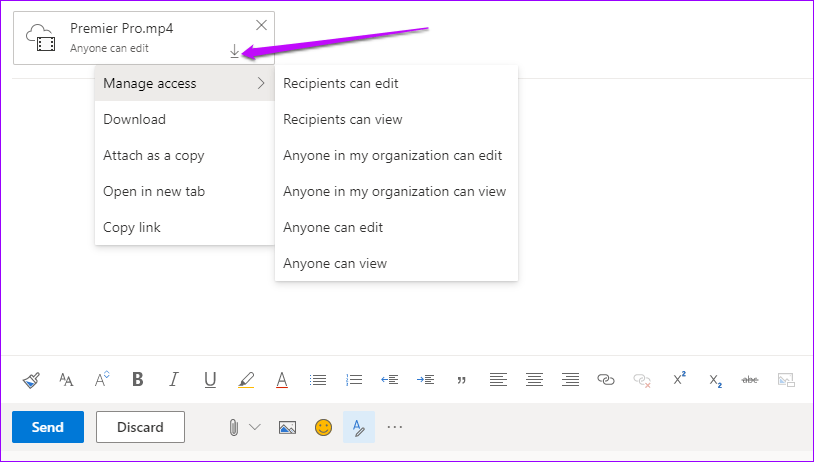814x462 pixels.
Task: Choose Anyone in my organization can view
Action: (x=396, y=191)
